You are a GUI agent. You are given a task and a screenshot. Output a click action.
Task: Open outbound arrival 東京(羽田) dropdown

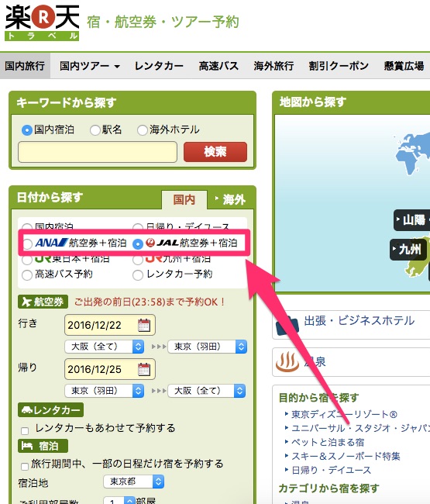coord(208,347)
